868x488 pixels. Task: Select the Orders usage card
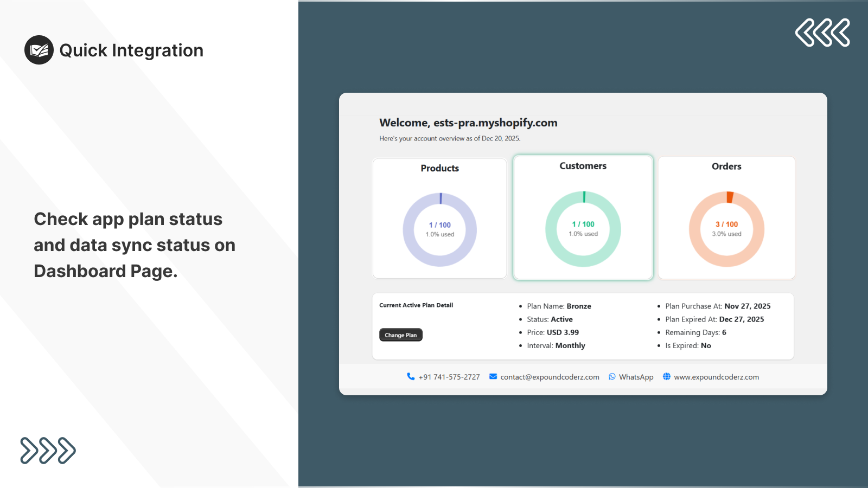point(726,217)
